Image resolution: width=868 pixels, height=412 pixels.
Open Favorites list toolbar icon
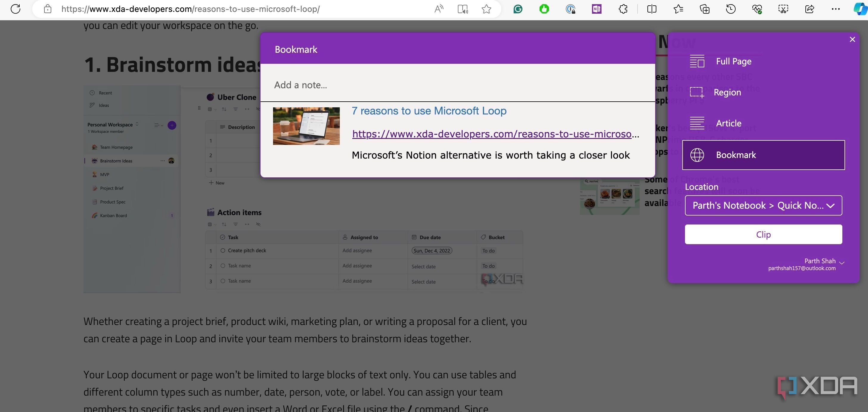point(678,9)
